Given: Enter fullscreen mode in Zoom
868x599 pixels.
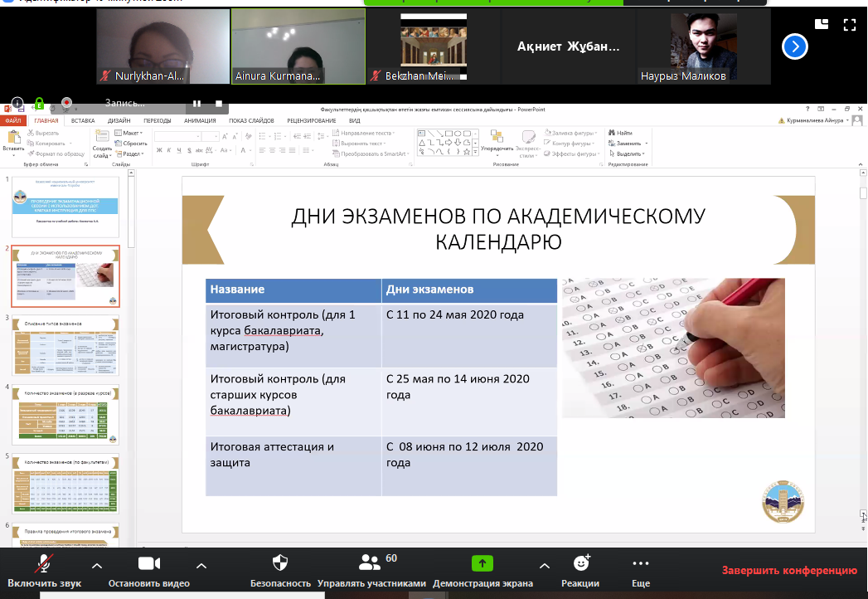Looking at the screenshot, I should pos(849,25).
